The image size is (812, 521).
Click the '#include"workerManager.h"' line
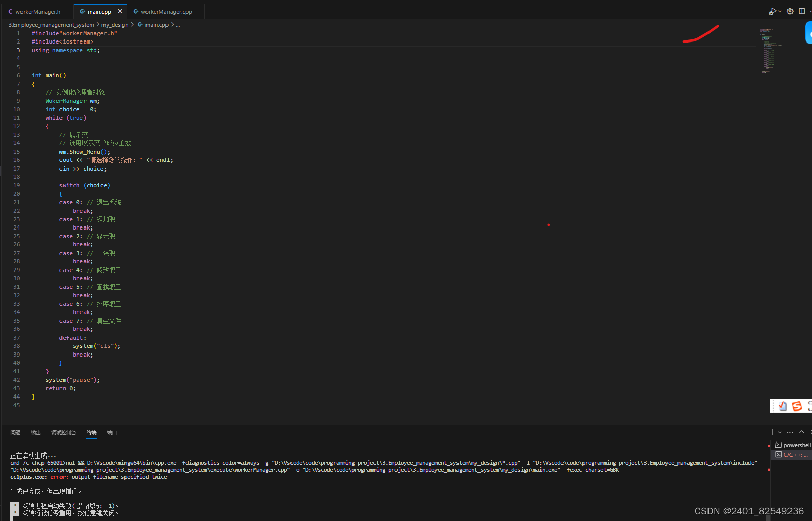74,33
